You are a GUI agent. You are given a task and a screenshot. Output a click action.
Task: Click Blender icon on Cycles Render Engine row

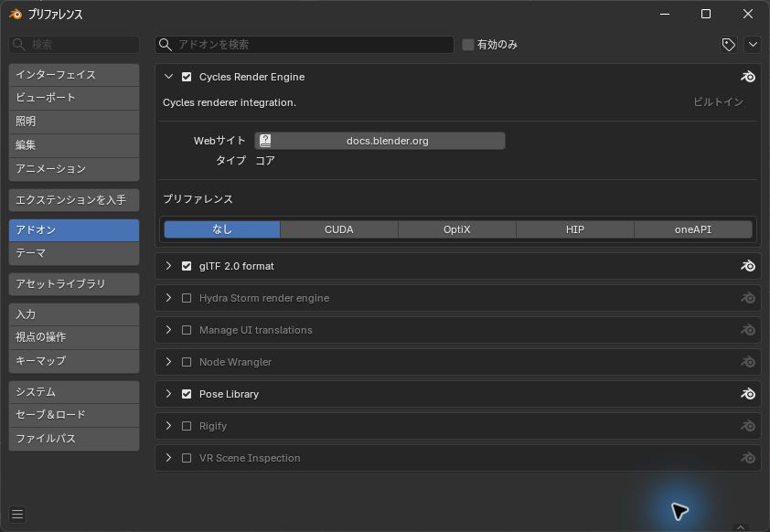coord(747,77)
